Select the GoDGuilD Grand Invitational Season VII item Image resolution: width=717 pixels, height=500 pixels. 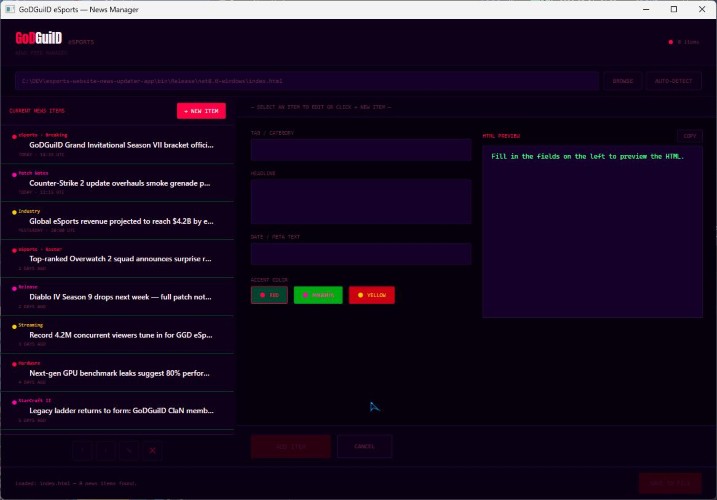[118, 145]
